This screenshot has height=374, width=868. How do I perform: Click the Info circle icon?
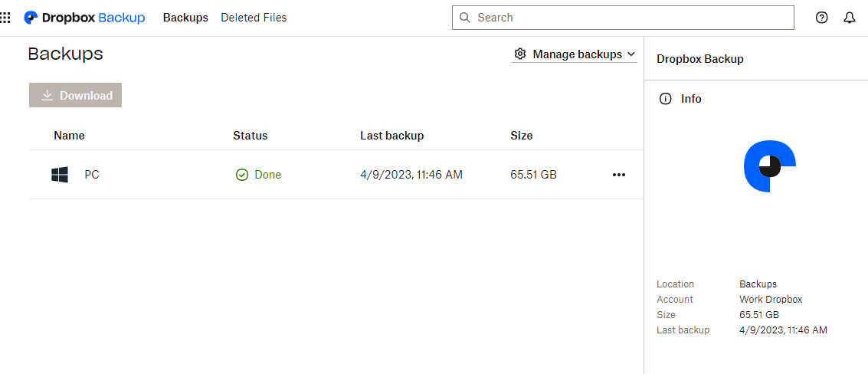665,99
